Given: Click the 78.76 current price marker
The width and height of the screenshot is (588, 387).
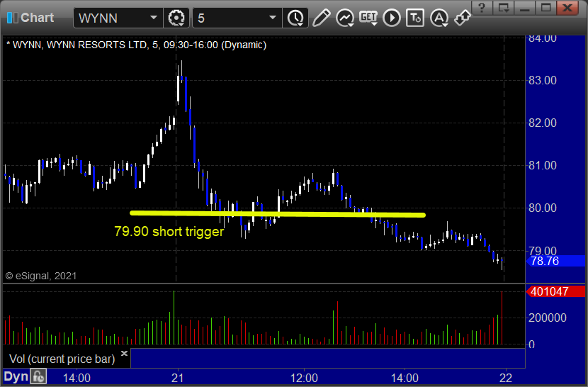Looking at the screenshot, I should coord(556,261).
